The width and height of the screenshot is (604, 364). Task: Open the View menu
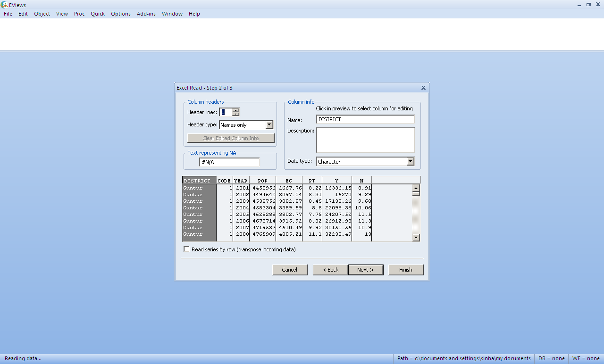(62, 14)
